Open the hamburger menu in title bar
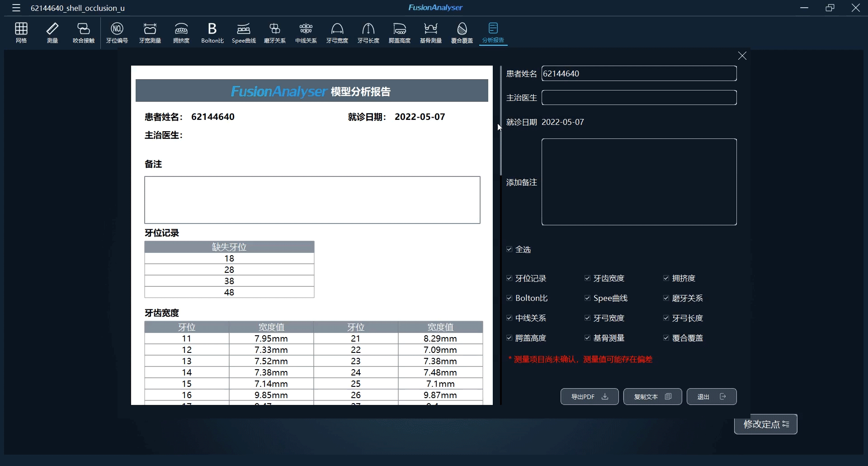 point(16,8)
